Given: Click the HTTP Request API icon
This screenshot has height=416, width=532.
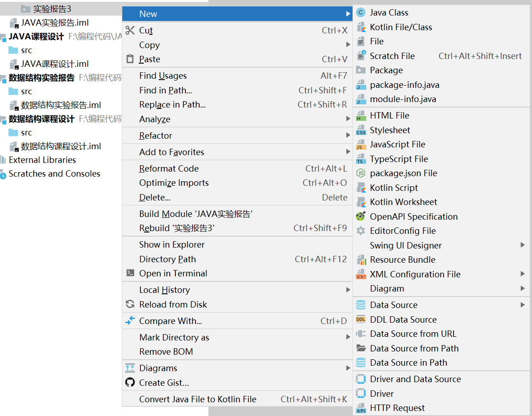Looking at the screenshot, I should (x=361, y=408).
